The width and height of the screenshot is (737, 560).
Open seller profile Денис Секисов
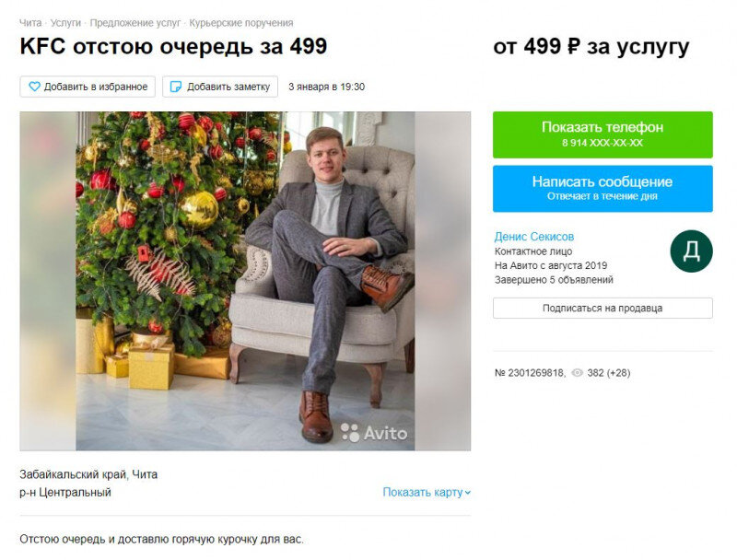click(534, 237)
